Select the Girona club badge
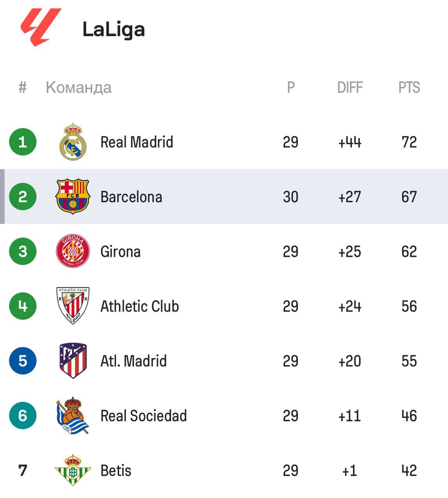Viewport: 448px width, 498px height. pyautogui.click(x=73, y=251)
